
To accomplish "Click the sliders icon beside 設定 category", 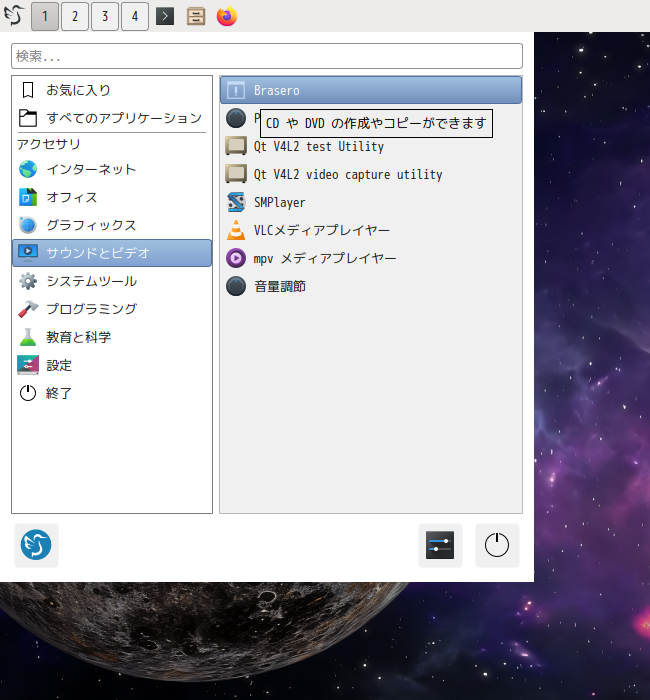I will click(x=28, y=365).
